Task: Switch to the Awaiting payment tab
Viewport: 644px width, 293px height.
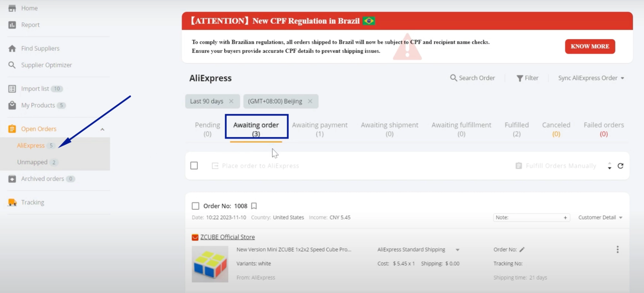Action: pos(320,129)
